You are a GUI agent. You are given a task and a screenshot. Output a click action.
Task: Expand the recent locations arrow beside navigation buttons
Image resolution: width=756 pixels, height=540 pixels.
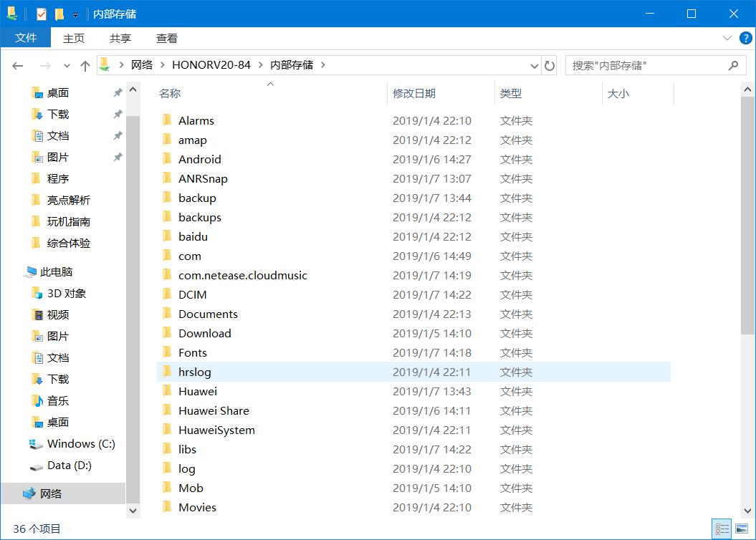67,65
